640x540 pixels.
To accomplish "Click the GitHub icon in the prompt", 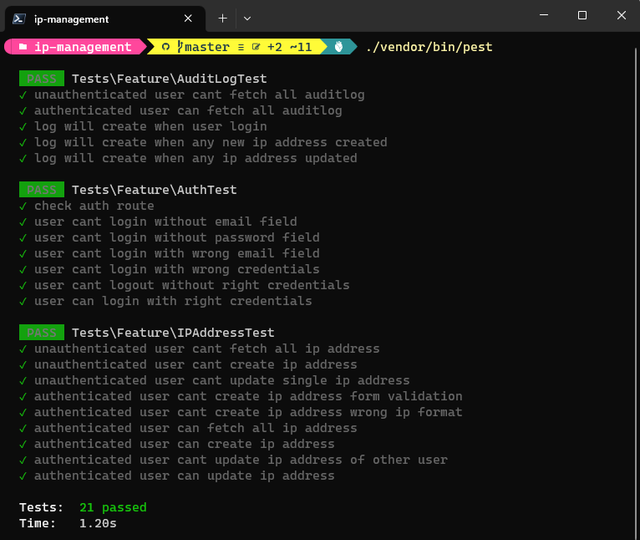I will 165,47.
